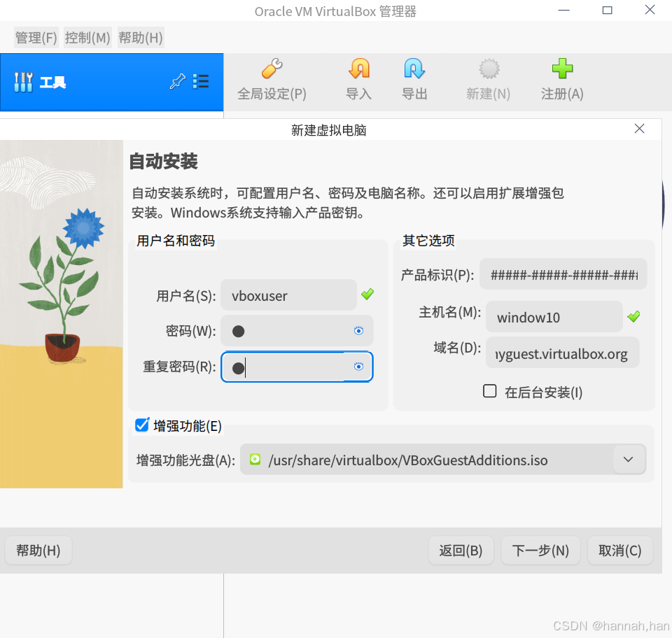
Task: Click the 取消(C) cancel button
Action: (x=619, y=551)
